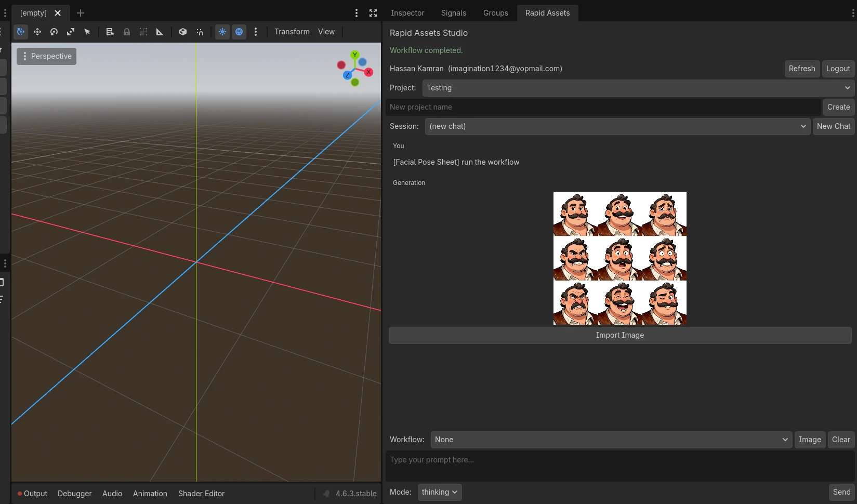Toggle distraction-free mode icon

(x=373, y=13)
